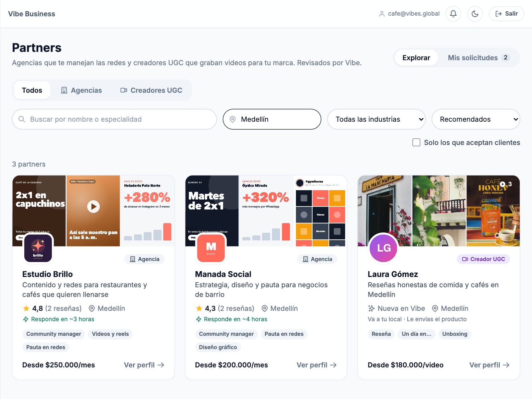Click the Estudio Brillo logo avatar

click(x=38, y=248)
